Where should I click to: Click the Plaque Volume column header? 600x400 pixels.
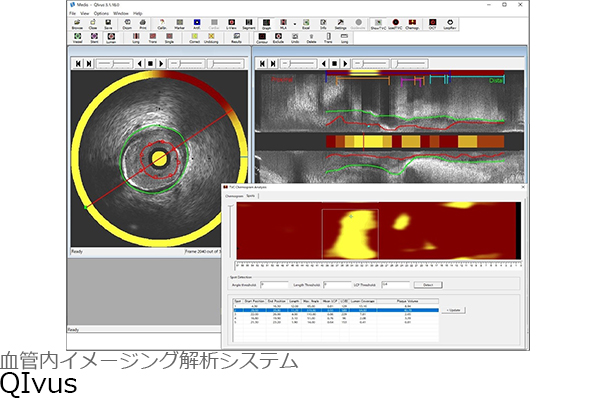pos(408,301)
